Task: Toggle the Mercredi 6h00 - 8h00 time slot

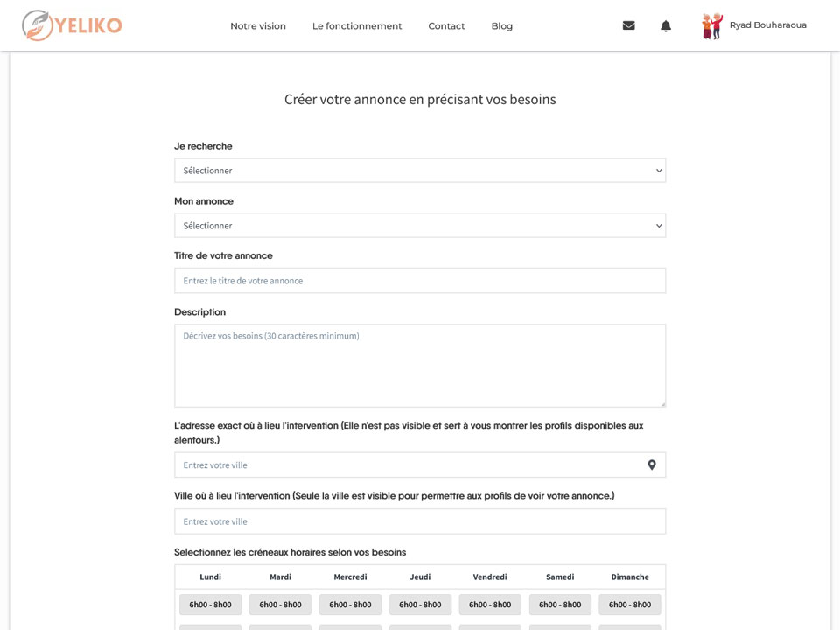Action: 350,605
